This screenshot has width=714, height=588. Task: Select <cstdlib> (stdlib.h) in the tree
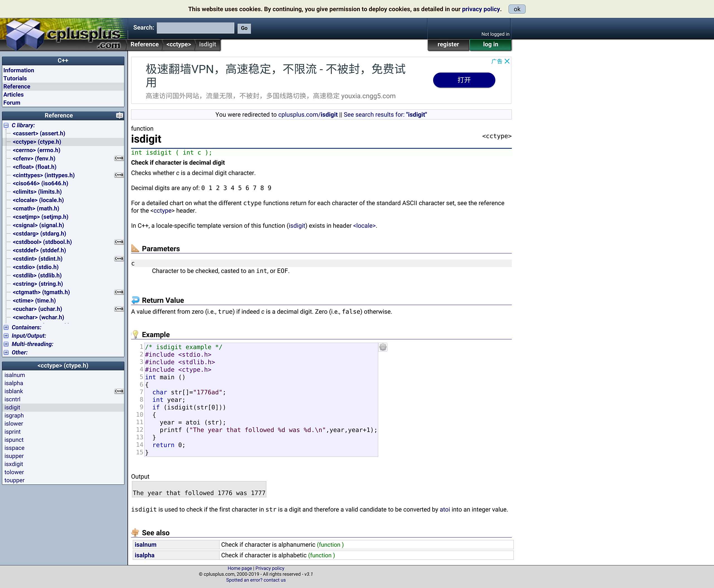pos(37,275)
